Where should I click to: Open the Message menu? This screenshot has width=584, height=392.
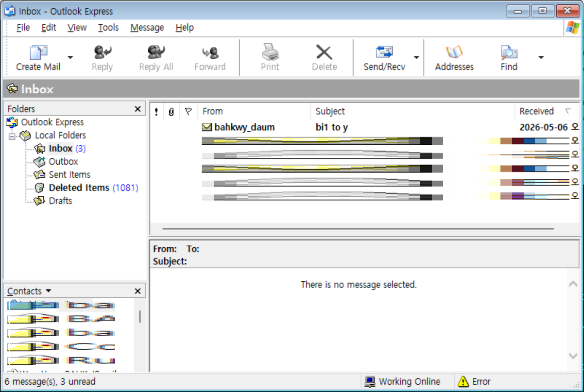147,28
